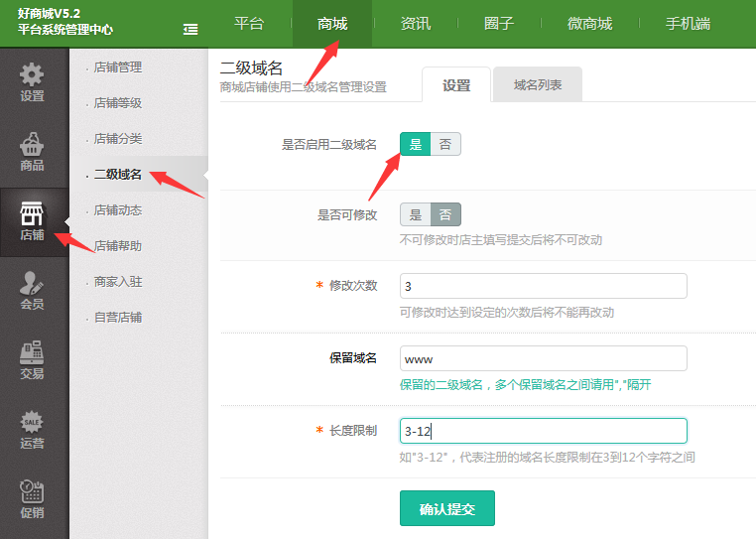Focus the 保留域名 input field
This screenshot has width=756, height=539.
(544, 358)
